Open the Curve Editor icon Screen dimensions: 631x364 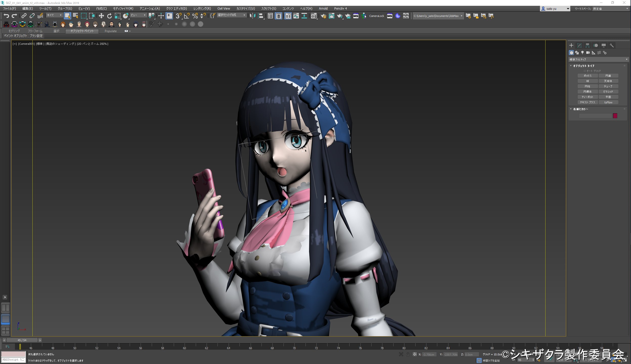[x=296, y=16]
